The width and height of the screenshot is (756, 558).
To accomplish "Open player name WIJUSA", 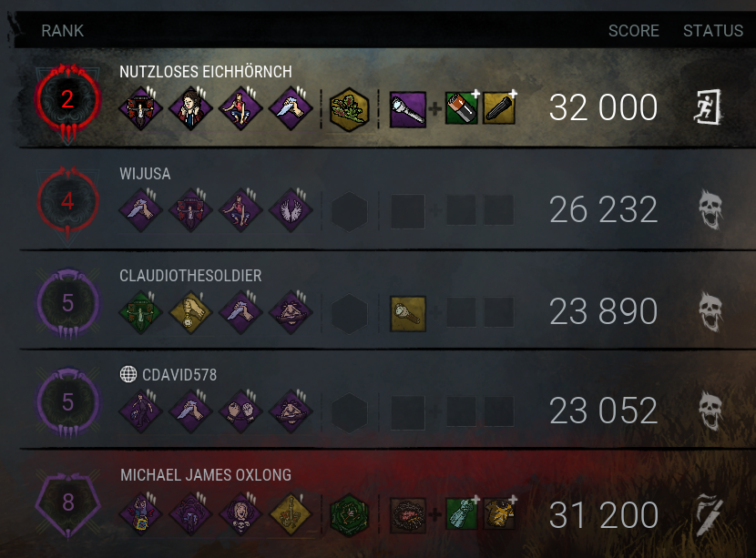I will (x=145, y=174).
